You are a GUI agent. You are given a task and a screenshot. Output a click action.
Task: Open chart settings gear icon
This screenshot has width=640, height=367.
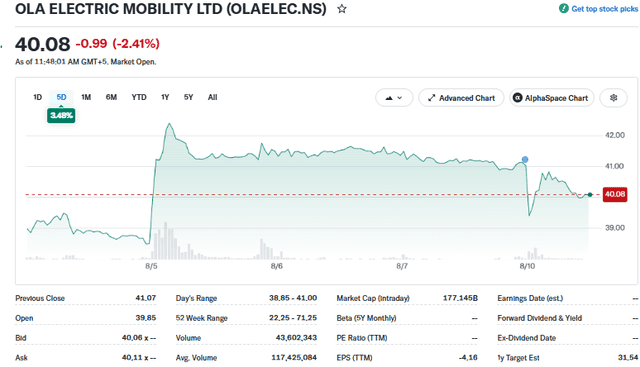point(613,98)
